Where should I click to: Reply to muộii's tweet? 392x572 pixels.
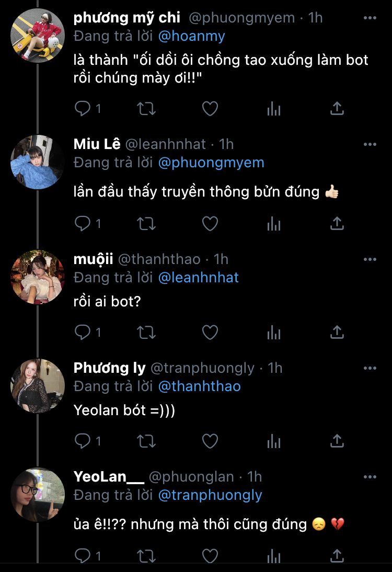click(83, 332)
